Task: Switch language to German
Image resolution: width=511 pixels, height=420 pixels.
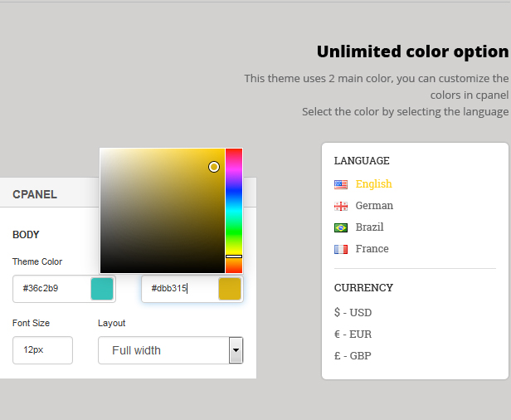Action: (374, 206)
